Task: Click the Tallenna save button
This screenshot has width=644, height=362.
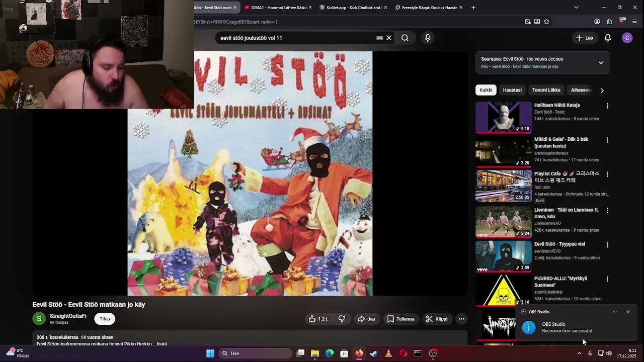Action: click(x=400, y=319)
